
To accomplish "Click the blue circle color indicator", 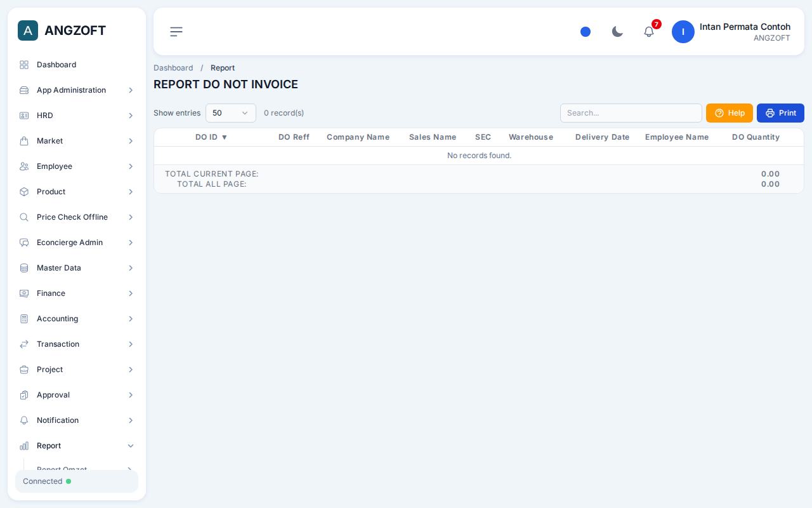I will pos(586,32).
